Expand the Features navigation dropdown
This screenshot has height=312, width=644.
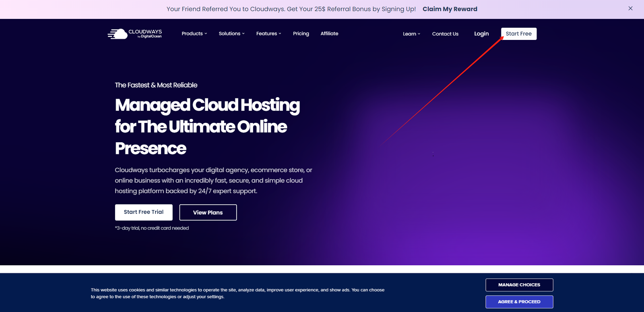pyautogui.click(x=268, y=33)
